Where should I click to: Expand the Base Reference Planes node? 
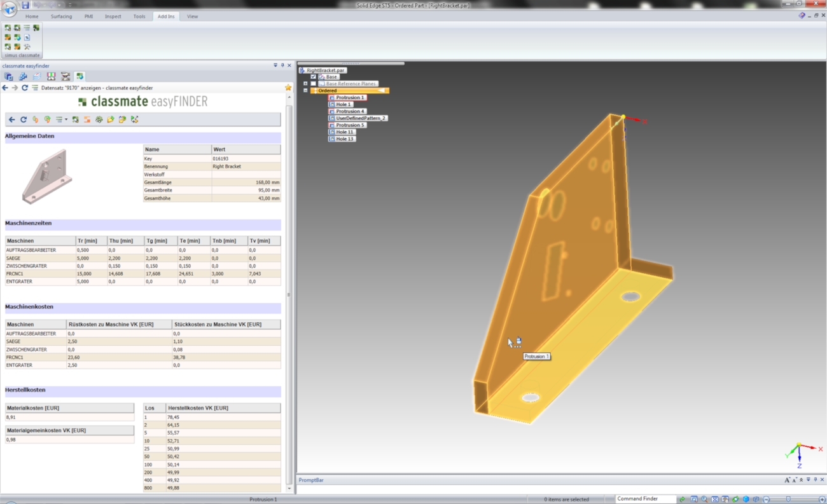305,83
